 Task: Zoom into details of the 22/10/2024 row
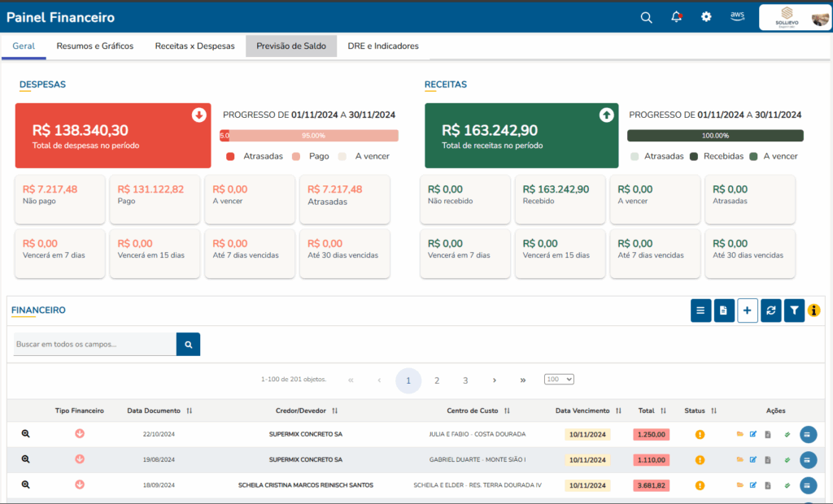pos(26,434)
